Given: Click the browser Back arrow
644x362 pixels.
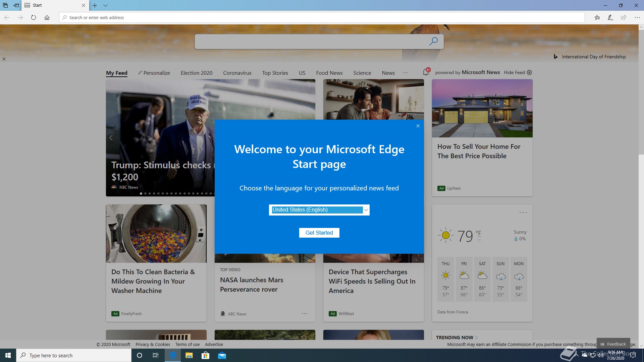Looking at the screenshot, I should pyautogui.click(x=7, y=17).
